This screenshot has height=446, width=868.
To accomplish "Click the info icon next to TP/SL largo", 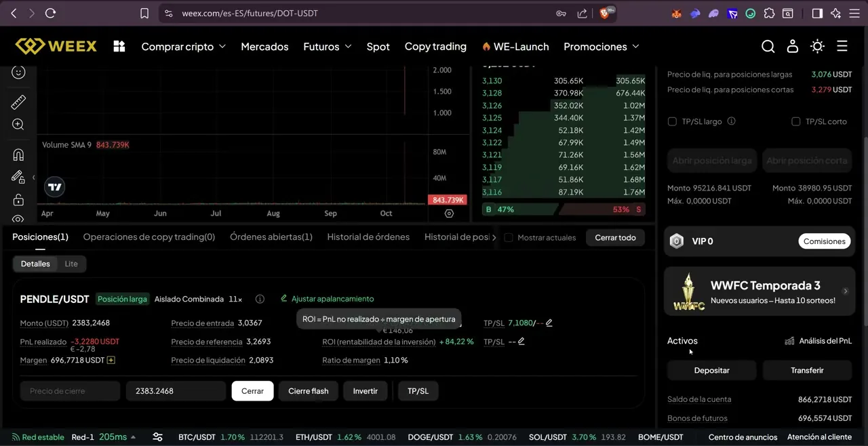I will coord(731,121).
